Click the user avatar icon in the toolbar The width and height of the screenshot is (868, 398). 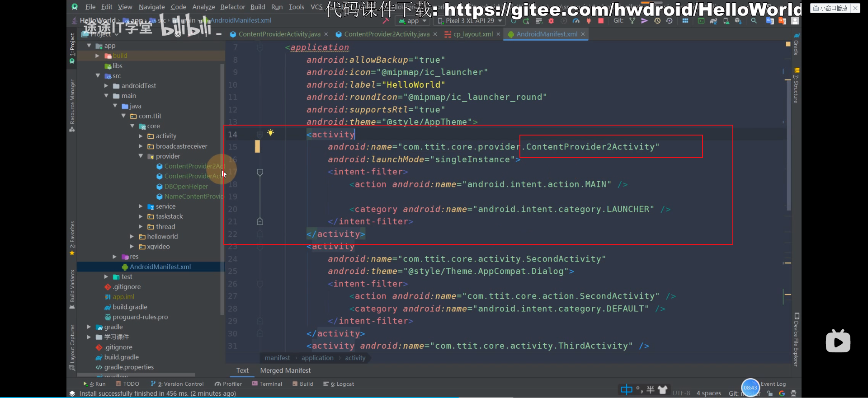[x=795, y=21]
